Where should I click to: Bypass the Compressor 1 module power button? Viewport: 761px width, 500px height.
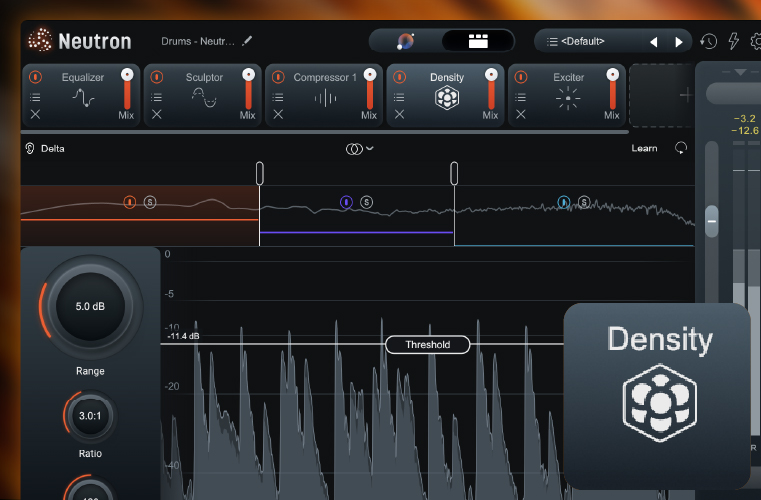click(278, 77)
